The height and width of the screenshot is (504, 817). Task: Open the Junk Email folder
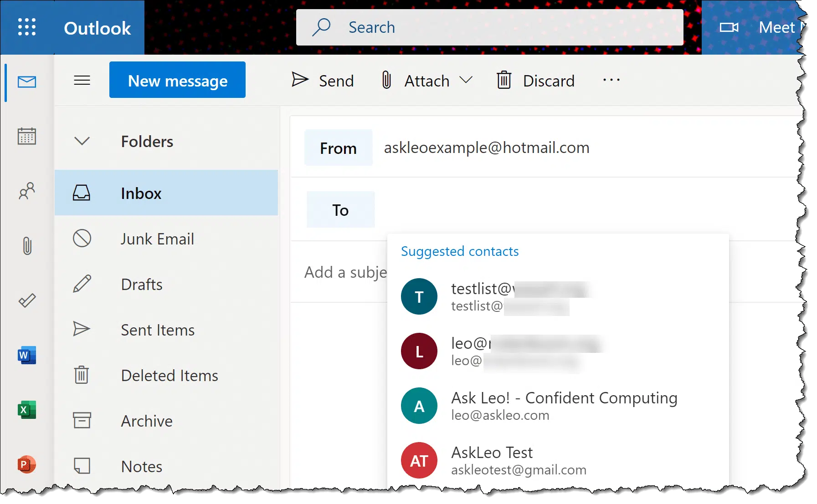[x=166, y=239]
